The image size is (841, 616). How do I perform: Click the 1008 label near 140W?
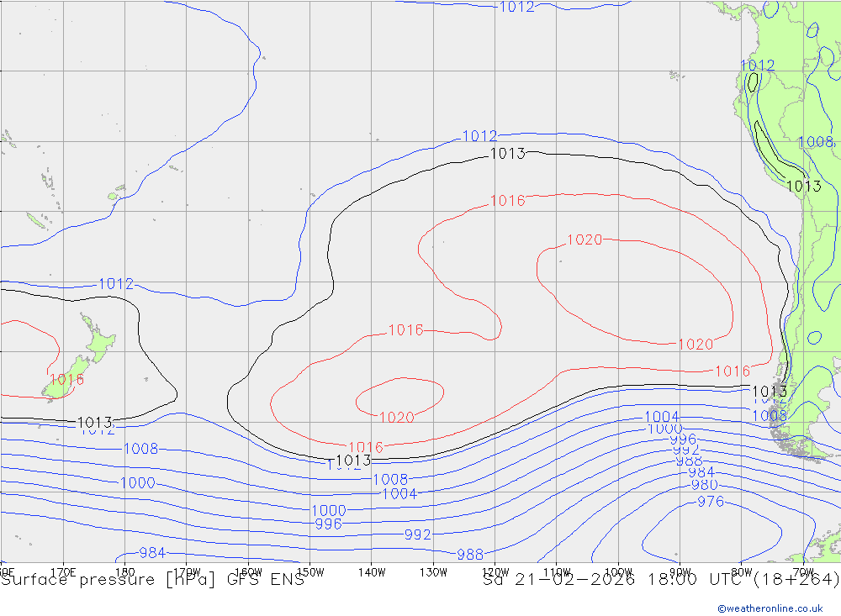coord(390,479)
